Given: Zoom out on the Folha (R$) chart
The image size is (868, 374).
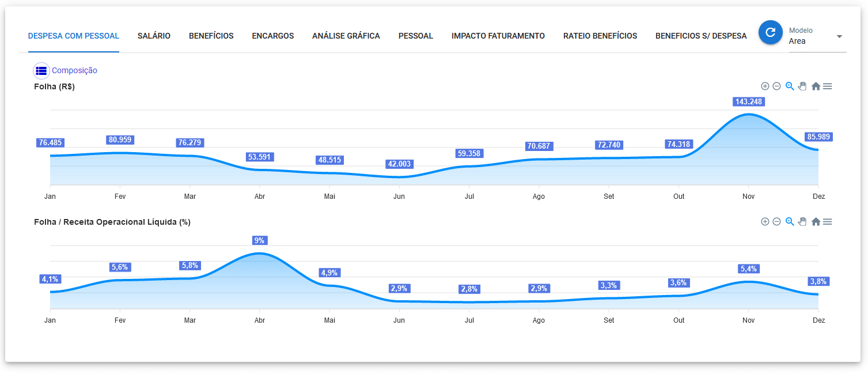Looking at the screenshot, I should point(776,86).
